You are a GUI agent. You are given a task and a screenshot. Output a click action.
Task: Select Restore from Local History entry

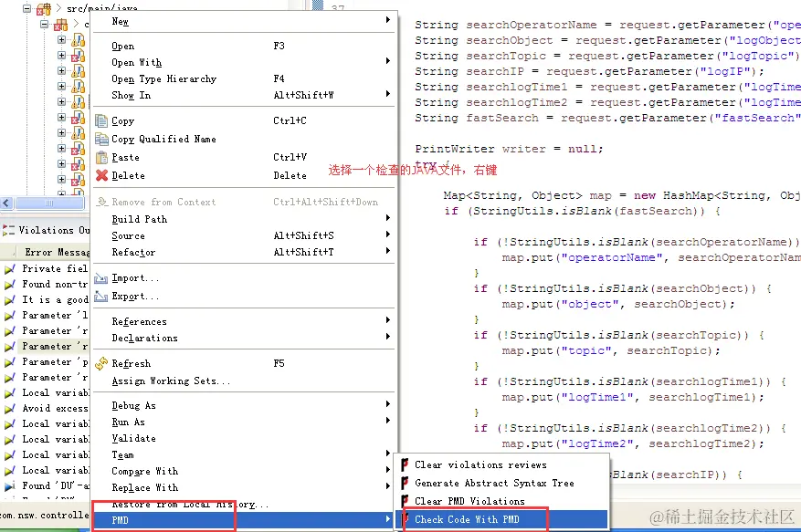pos(244,504)
